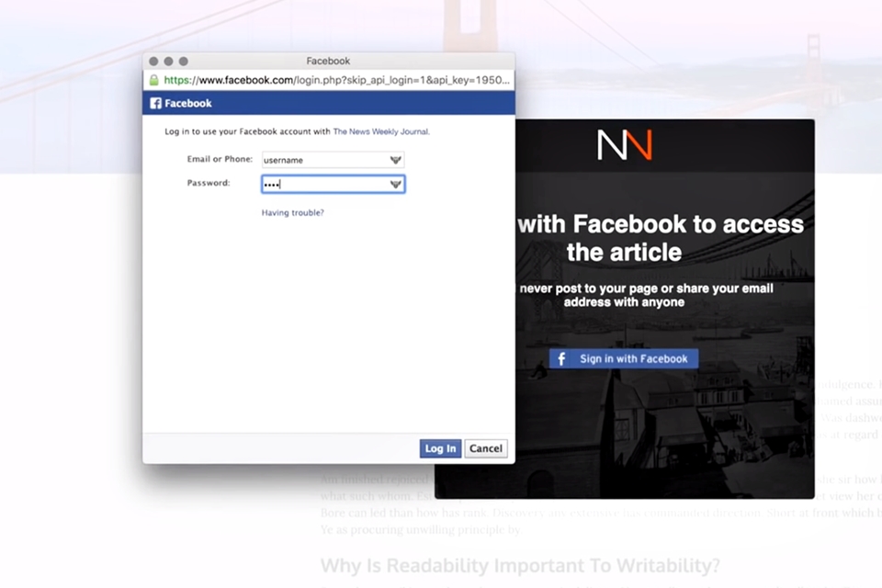Open the autofill icon in Email field
Viewport: 882px width, 588px height.
(x=395, y=160)
